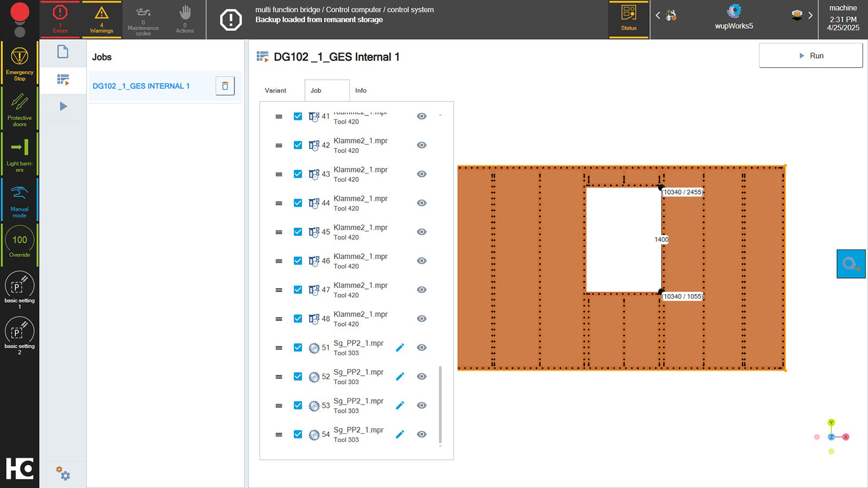Click saw blade icon of step 52
The image size is (868, 488).
(x=314, y=377)
